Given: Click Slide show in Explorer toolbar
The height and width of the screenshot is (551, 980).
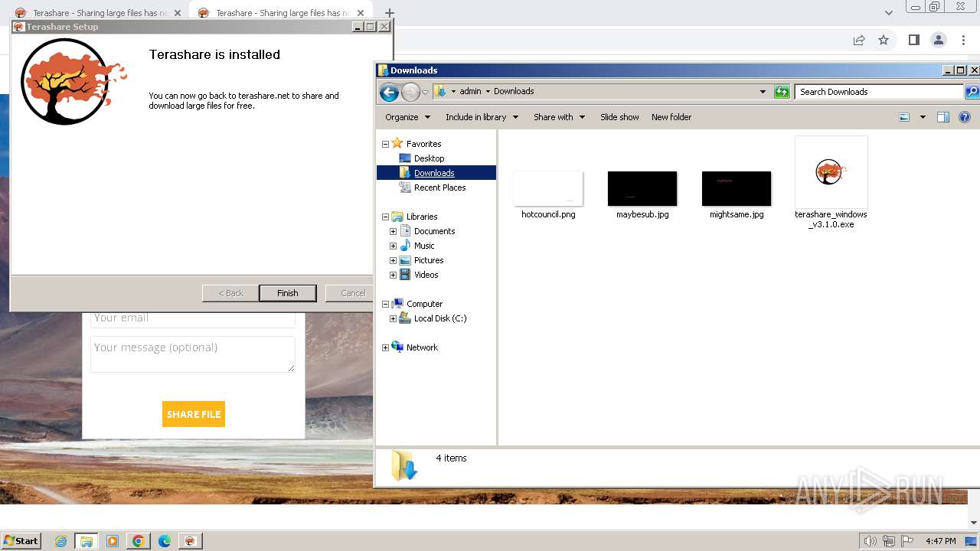Looking at the screenshot, I should click(619, 117).
